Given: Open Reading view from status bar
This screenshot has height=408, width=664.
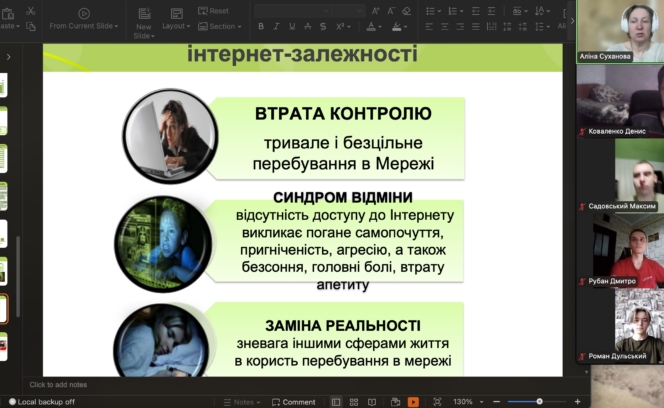Looking at the screenshot, I should (x=373, y=402).
